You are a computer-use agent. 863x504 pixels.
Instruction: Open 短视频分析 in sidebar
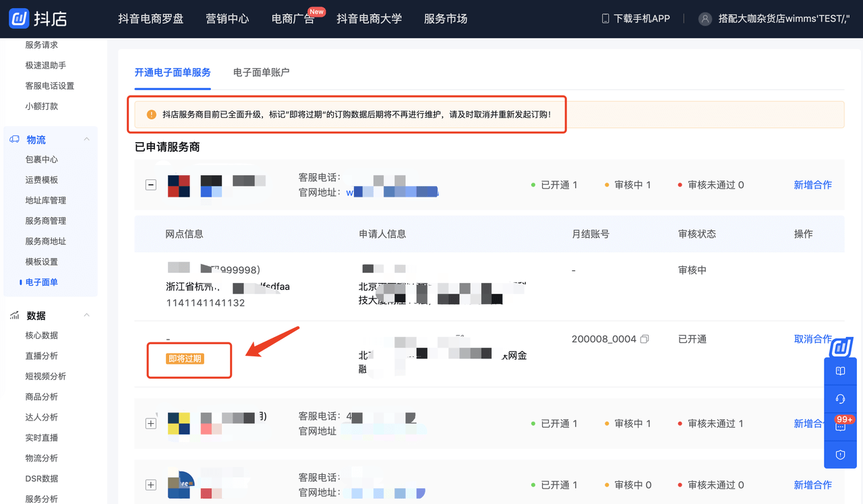(46, 376)
